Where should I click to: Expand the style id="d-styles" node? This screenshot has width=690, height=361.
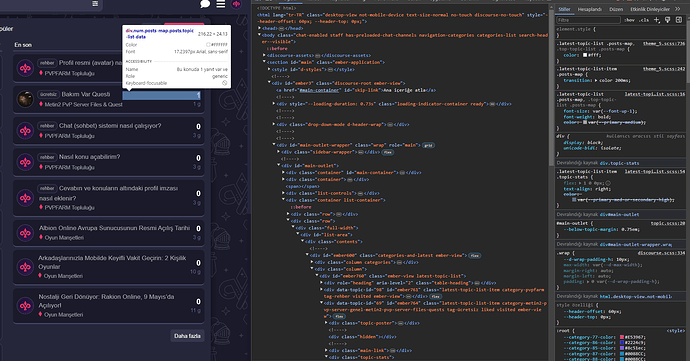coord(269,69)
